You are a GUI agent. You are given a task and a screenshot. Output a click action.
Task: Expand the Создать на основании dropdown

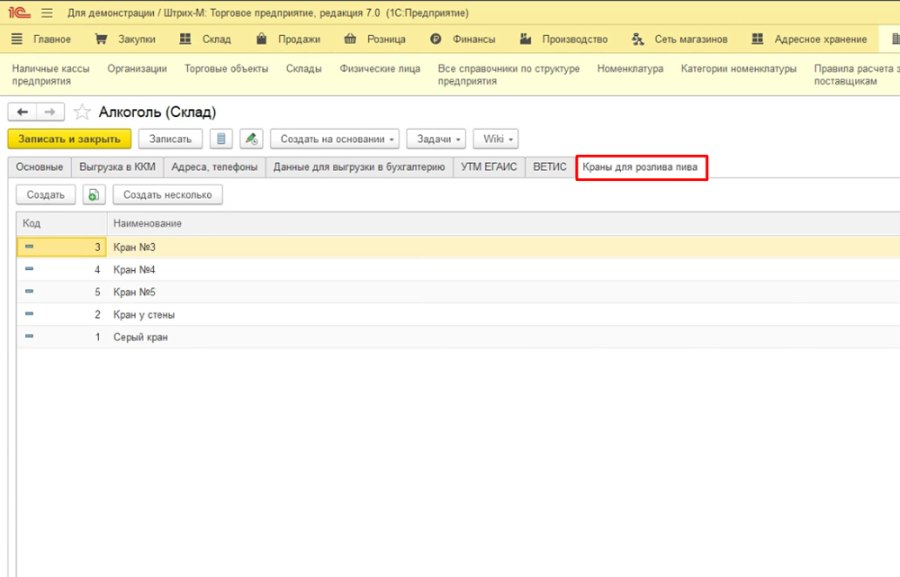335,139
